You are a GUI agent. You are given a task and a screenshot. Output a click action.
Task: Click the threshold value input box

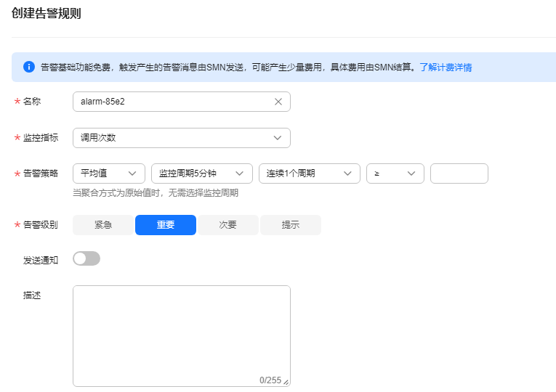pyautogui.click(x=459, y=173)
